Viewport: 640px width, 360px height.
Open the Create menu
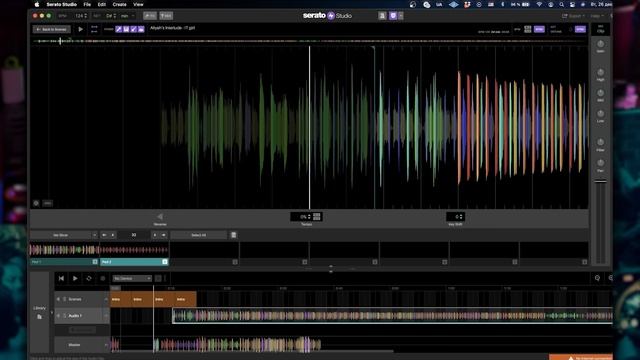(120, 4)
